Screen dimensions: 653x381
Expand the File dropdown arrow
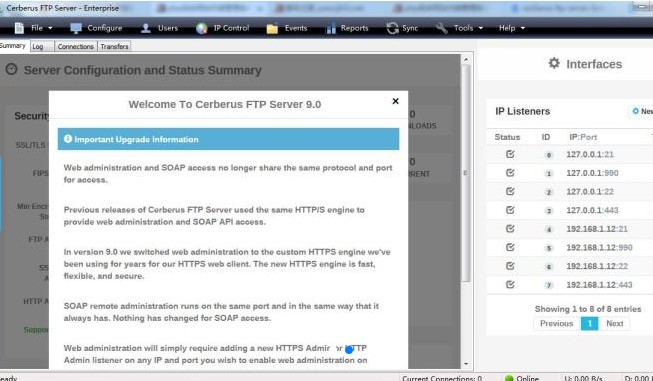[x=50, y=28]
